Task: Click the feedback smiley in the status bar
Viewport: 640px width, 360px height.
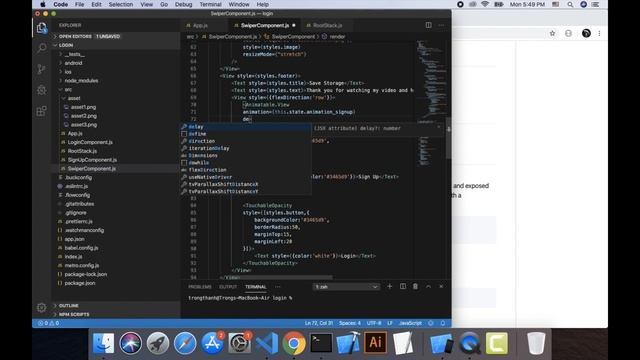Action: click(x=431, y=323)
